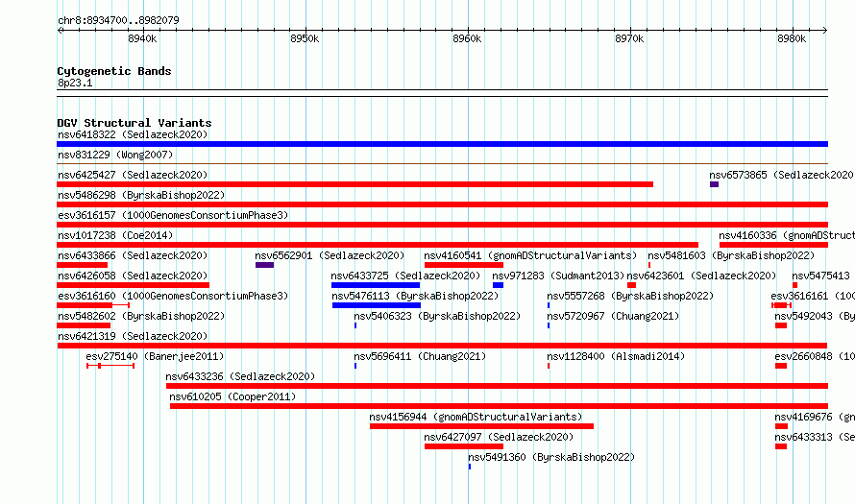Click the thin nsv831229 variant line
The image size is (855, 504).
coord(442,163)
